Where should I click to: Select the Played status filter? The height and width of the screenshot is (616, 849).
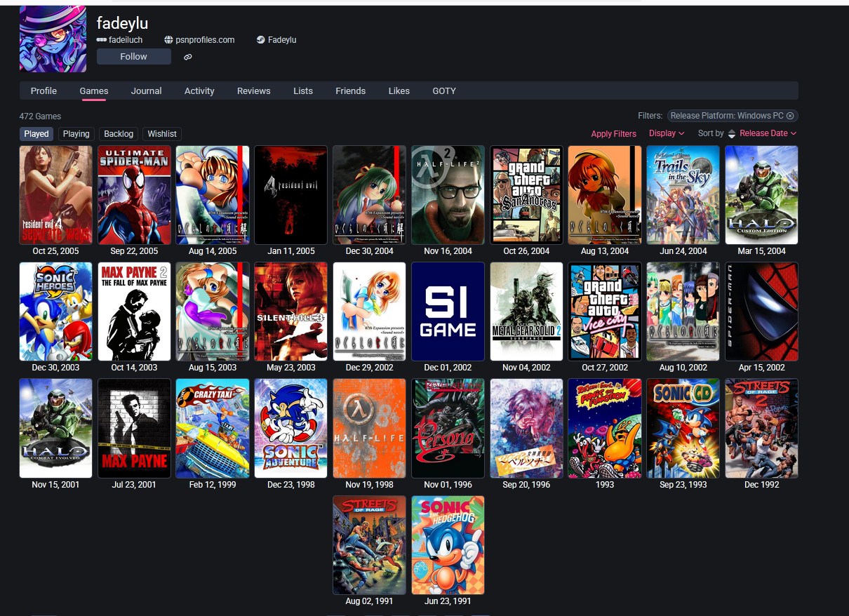(36, 134)
